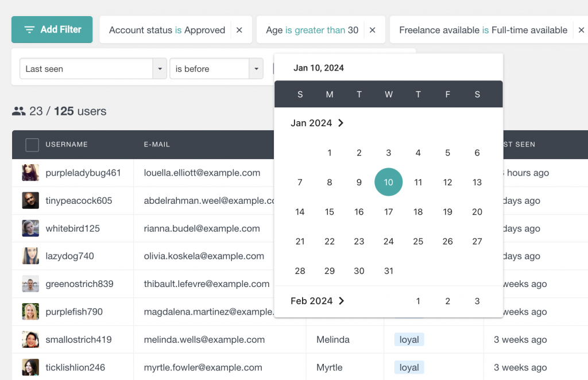Select January 31 on the calendar
Image resolution: width=588 pixels, height=380 pixels.
(x=388, y=270)
